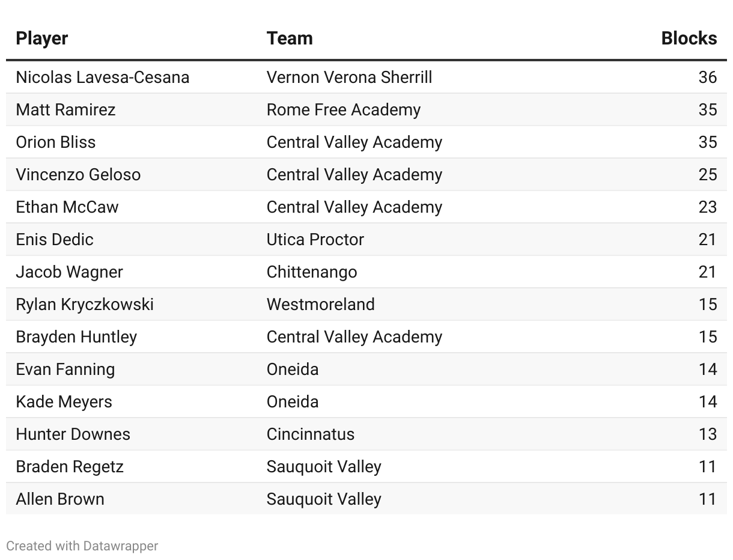The height and width of the screenshot is (560, 733).
Task: Click the Team column header
Action: [x=290, y=38]
